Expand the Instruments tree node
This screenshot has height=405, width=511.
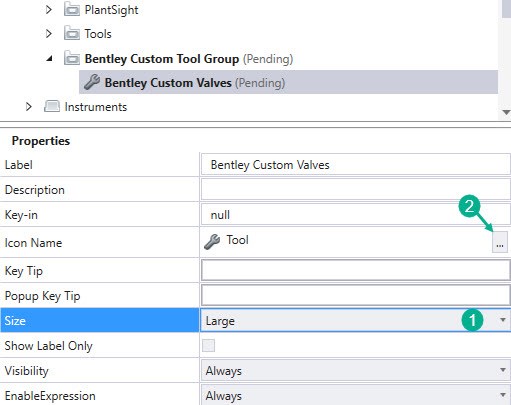pos(29,107)
